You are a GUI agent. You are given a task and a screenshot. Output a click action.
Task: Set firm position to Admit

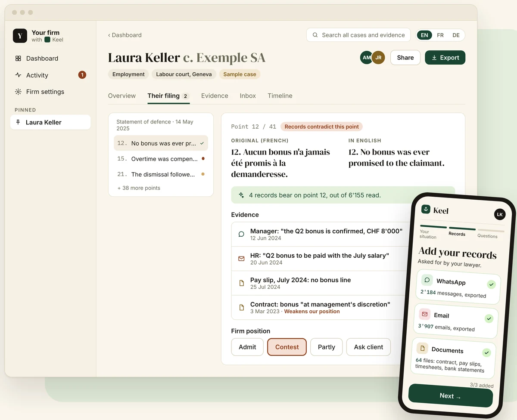(x=247, y=347)
